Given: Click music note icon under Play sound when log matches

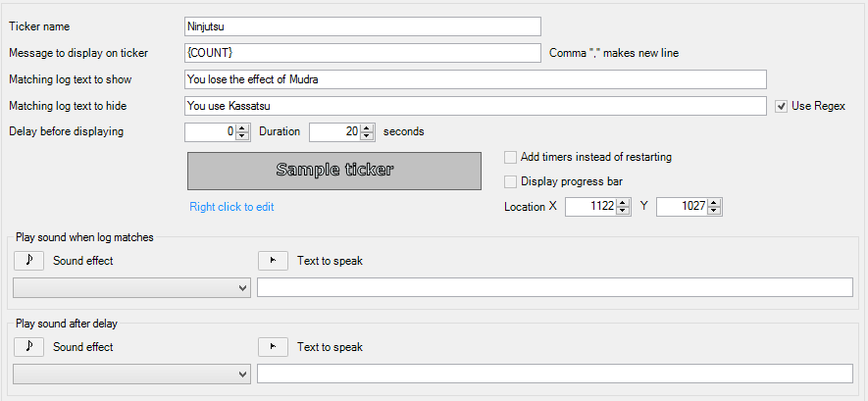Looking at the screenshot, I should click(28, 260).
